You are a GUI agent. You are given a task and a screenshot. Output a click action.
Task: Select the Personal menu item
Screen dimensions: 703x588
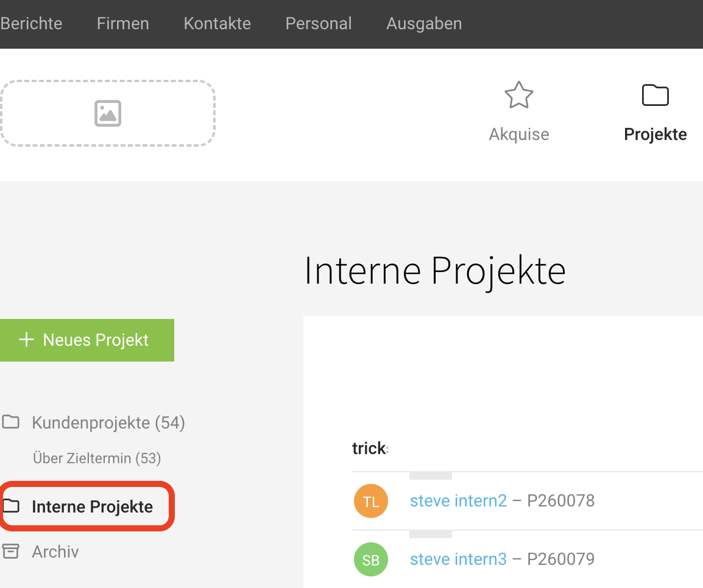(x=319, y=24)
